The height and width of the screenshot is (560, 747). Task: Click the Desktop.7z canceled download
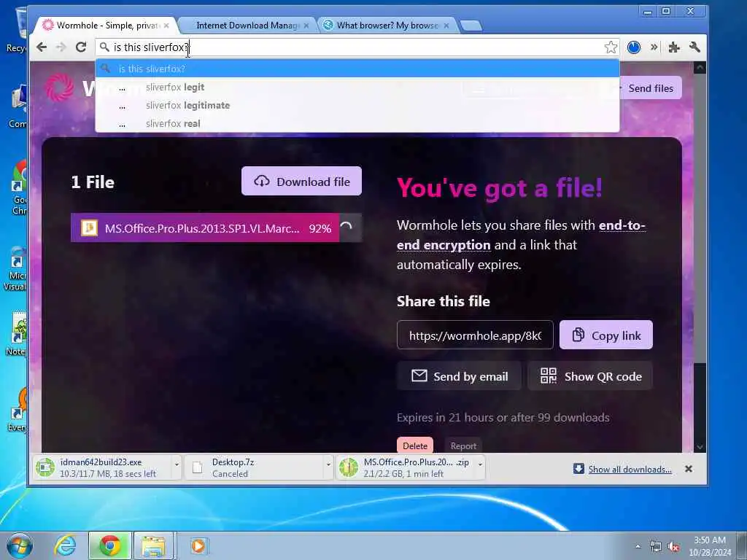click(255, 467)
